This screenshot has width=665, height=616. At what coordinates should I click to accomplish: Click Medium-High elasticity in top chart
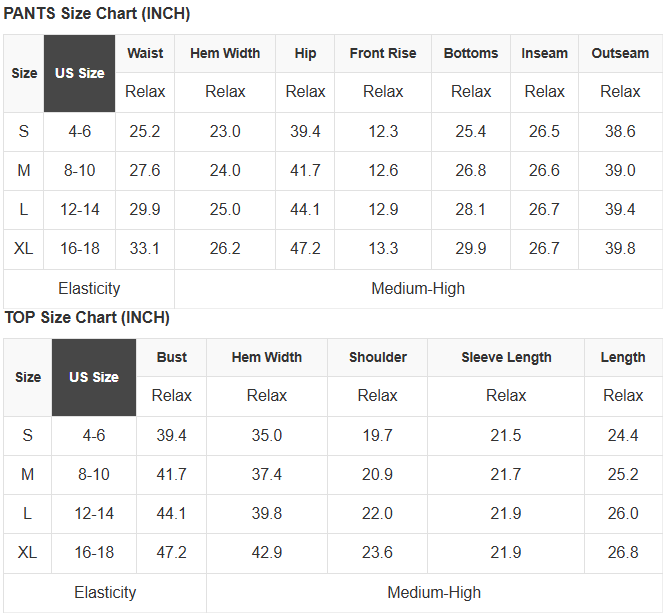pos(434,592)
